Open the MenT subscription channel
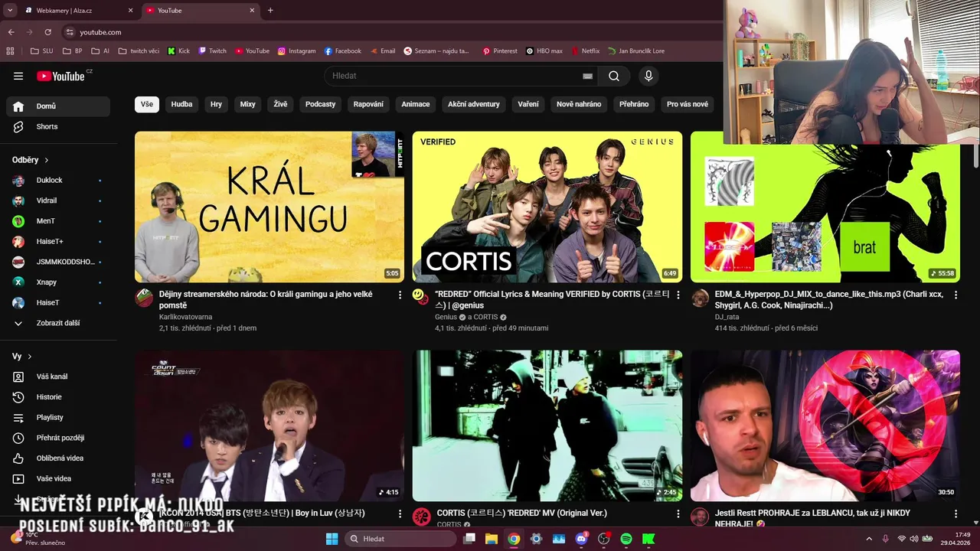This screenshot has width=980, height=551. (58, 221)
